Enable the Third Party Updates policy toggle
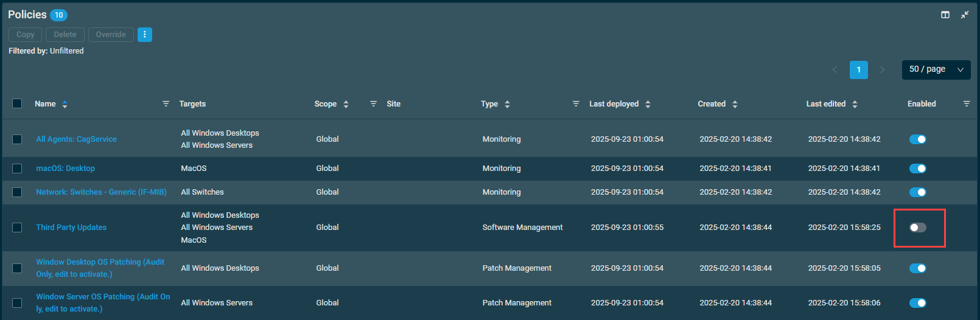This screenshot has width=980, height=320. 917,228
